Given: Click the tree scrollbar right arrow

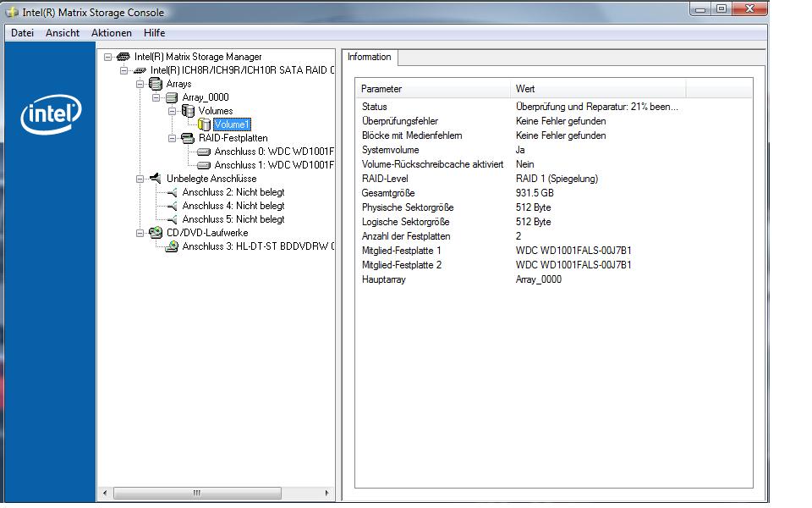Looking at the screenshot, I should [x=326, y=493].
